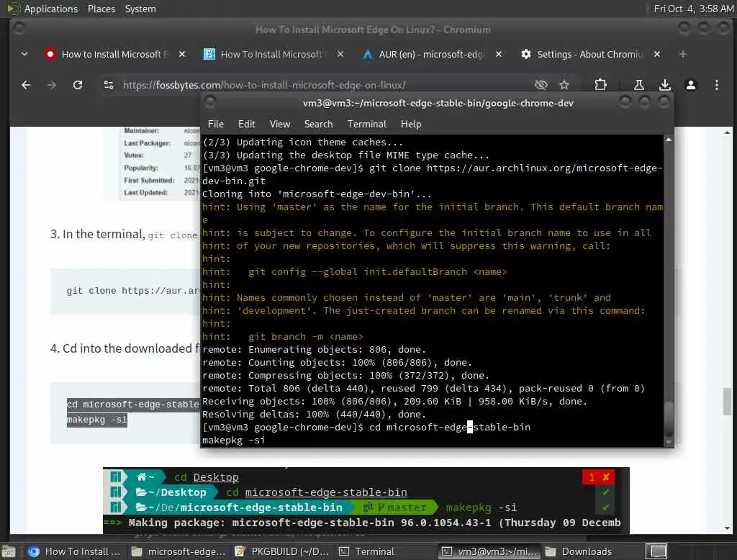737x560 pixels.
Task: Click the forward navigation arrow
Action: click(x=52, y=85)
